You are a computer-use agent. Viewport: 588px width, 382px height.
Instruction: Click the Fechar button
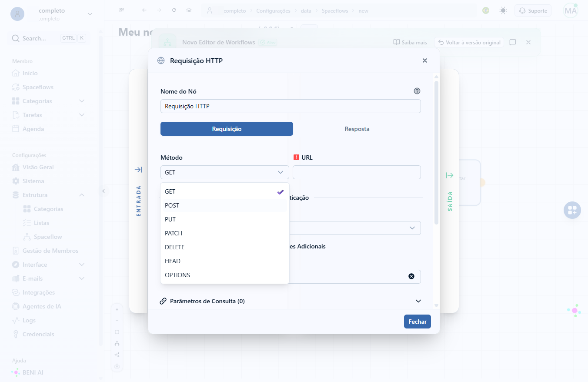tap(418, 322)
